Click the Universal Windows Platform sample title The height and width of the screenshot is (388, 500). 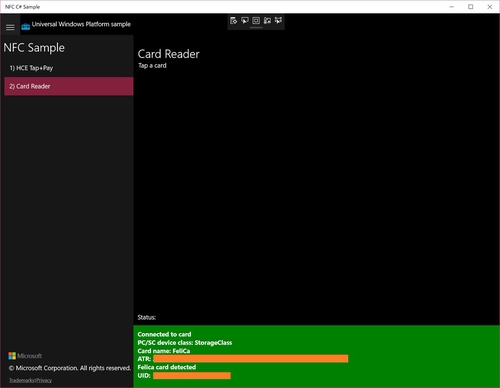[x=81, y=24]
